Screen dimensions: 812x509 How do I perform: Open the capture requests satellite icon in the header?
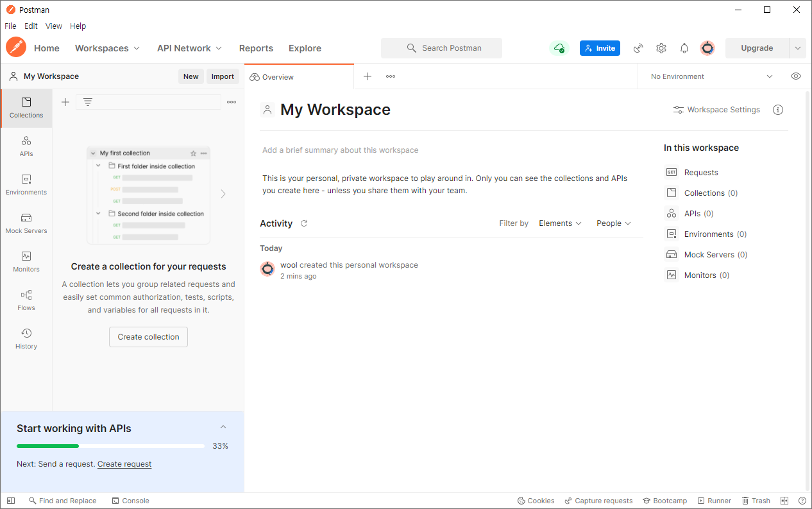click(638, 48)
